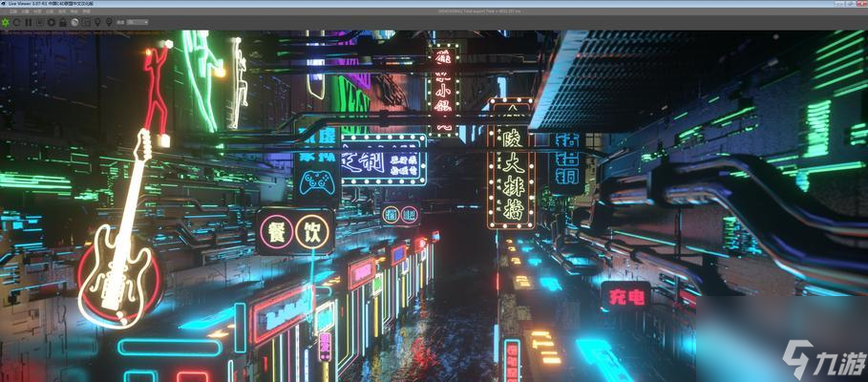Click the Octane logo send-scene icon

[6, 21]
